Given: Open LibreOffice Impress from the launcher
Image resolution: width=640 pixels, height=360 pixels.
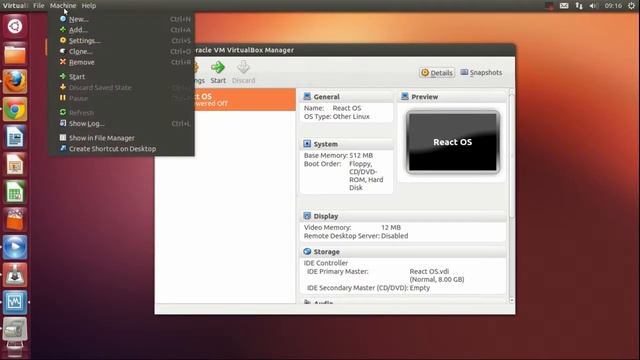Looking at the screenshot, I should (x=15, y=164).
